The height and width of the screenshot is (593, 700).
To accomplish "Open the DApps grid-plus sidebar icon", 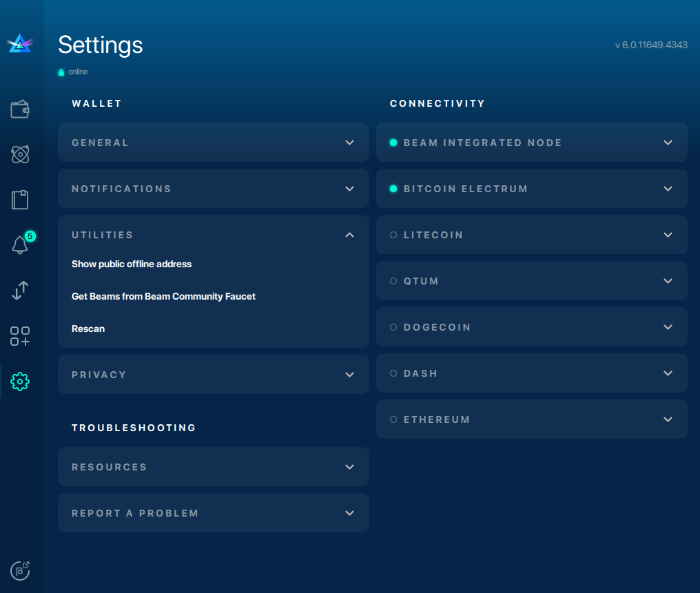I will coord(20,336).
